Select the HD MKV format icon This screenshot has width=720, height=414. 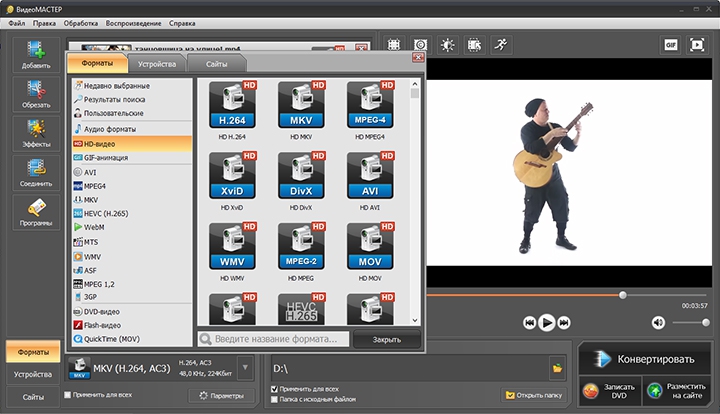pos(301,105)
